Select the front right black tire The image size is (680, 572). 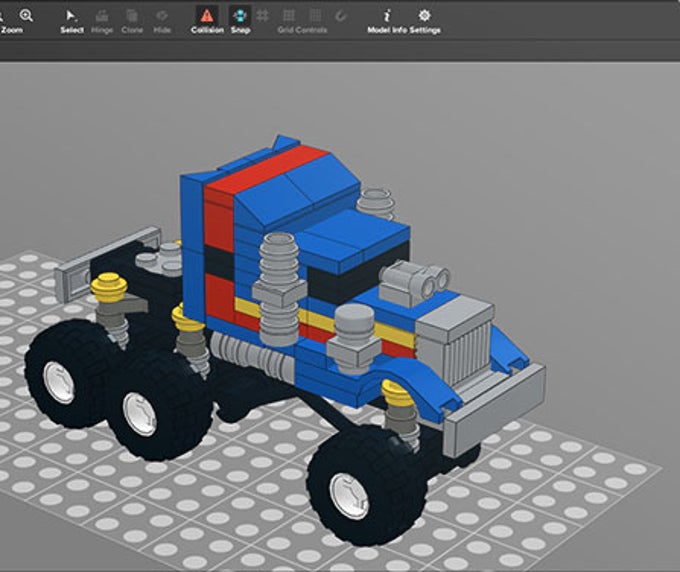[366, 486]
